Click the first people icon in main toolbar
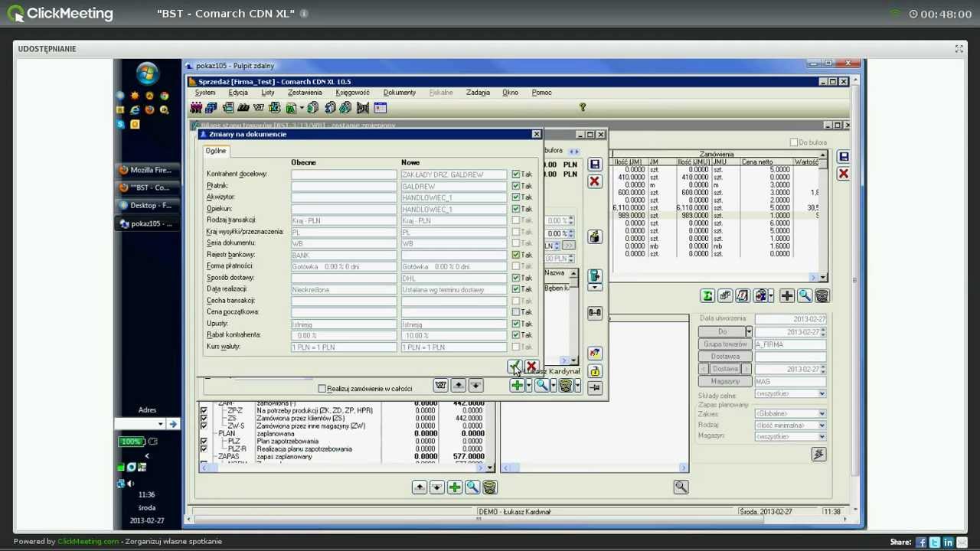Screen dimensions: 980x551 pos(196,108)
